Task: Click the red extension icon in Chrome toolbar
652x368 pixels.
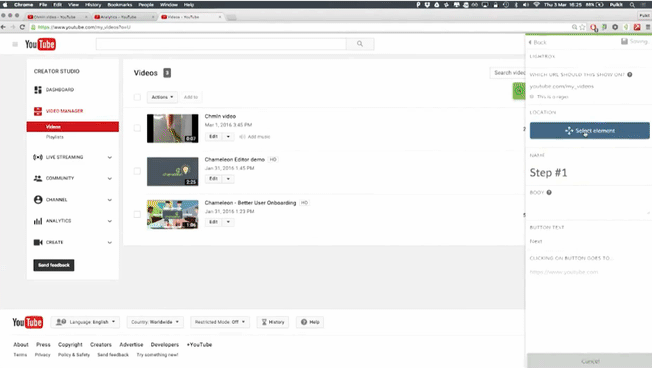Action: click(637, 27)
